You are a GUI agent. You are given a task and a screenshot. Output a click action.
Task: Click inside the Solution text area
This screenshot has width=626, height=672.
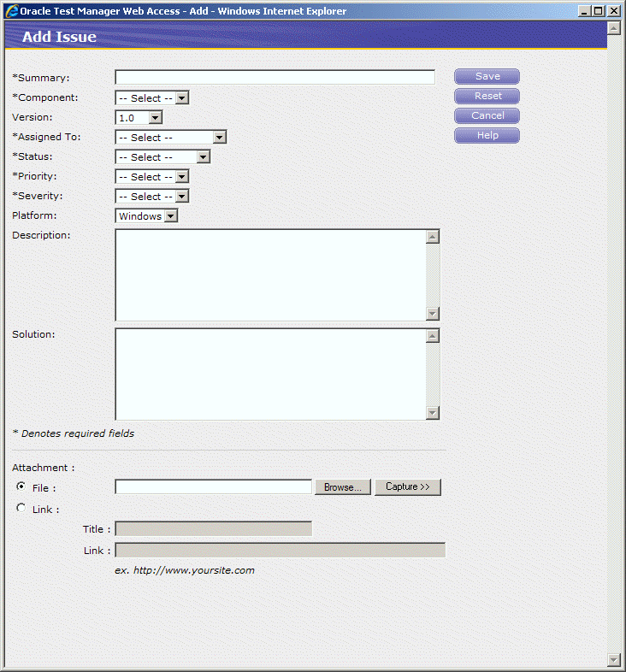[x=270, y=374]
